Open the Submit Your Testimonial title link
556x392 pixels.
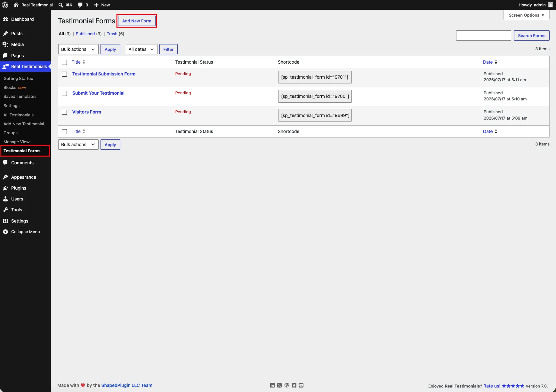click(x=98, y=93)
